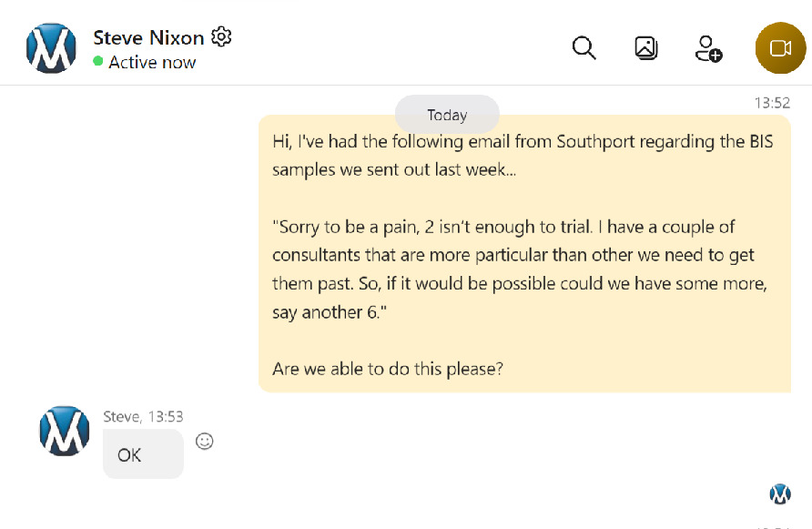Click the green presence dot

98,61
